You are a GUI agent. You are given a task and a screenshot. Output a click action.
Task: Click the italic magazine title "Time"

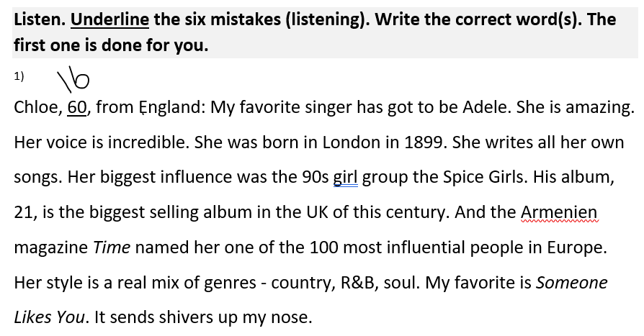(x=112, y=248)
